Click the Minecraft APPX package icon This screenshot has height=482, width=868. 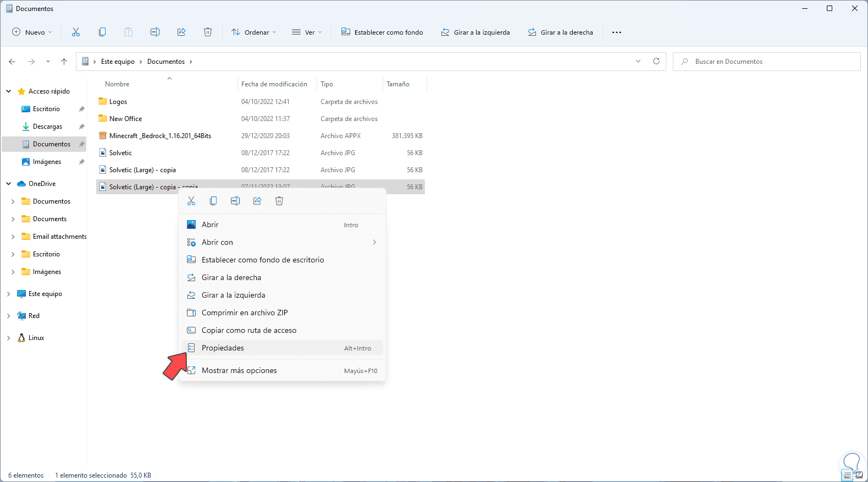pos(103,136)
